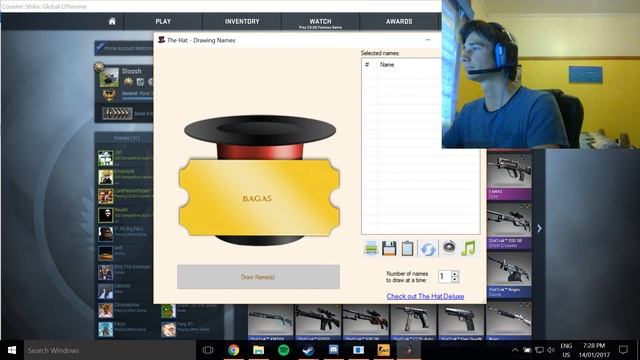Image resolution: width=640 pixels, height=360 pixels.
Task: Open network status in system tray
Action: click(539, 350)
